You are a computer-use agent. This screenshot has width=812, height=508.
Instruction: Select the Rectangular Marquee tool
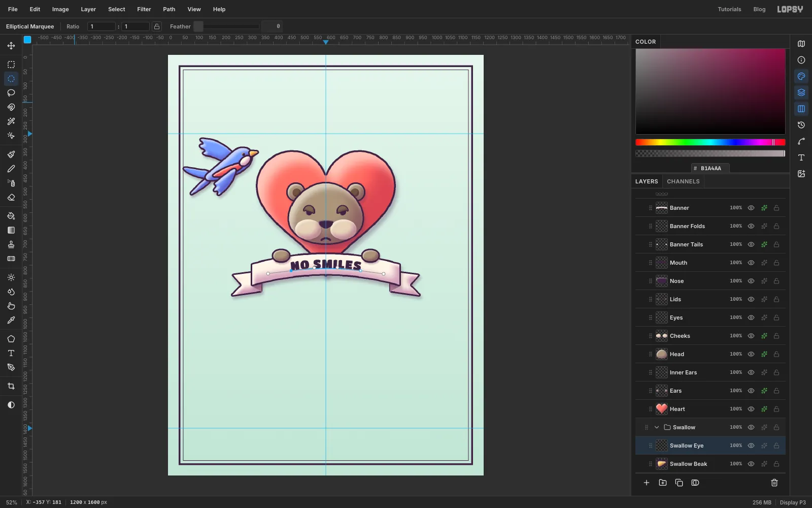(x=11, y=65)
